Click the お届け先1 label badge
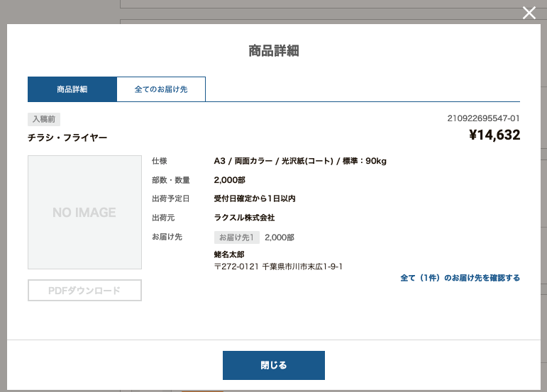Screen dimensions: 547x392 tap(236, 237)
